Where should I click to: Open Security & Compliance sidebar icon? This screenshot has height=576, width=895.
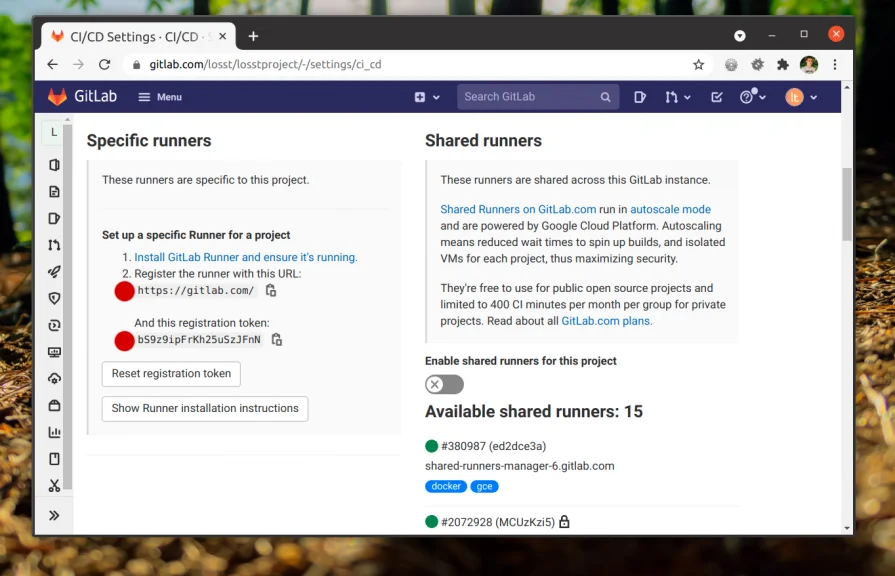54,298
